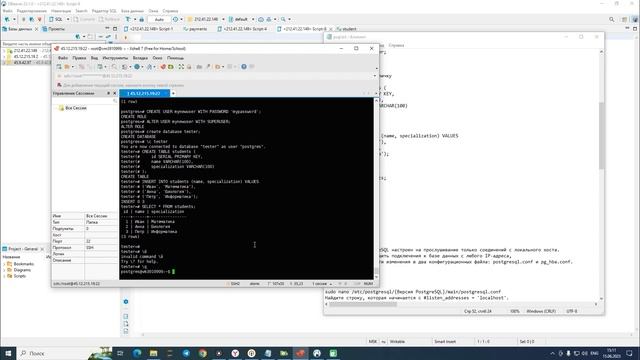Image resolution: width=640 pixels, height=360 pixels.
Task: Open Справка menu in DBeaver
Action: click(x=170, y=11)
